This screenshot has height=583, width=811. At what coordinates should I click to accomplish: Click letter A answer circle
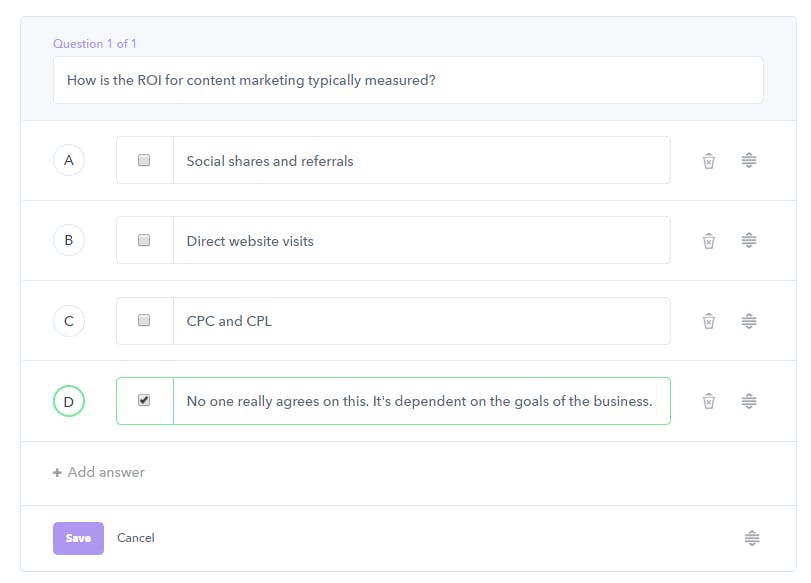tap(69, 160)
